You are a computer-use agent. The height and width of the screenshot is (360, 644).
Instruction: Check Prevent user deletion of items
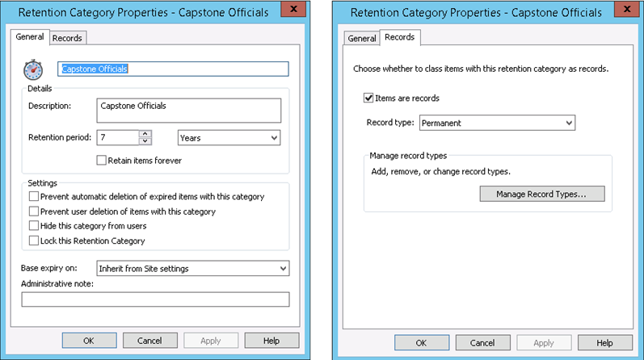pyautogui.click(x=34, y=211)
